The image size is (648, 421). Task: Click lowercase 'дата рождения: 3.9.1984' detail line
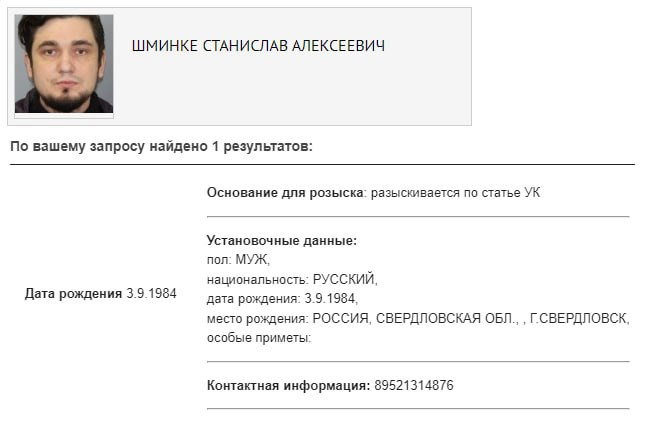[x=281, y=299]
